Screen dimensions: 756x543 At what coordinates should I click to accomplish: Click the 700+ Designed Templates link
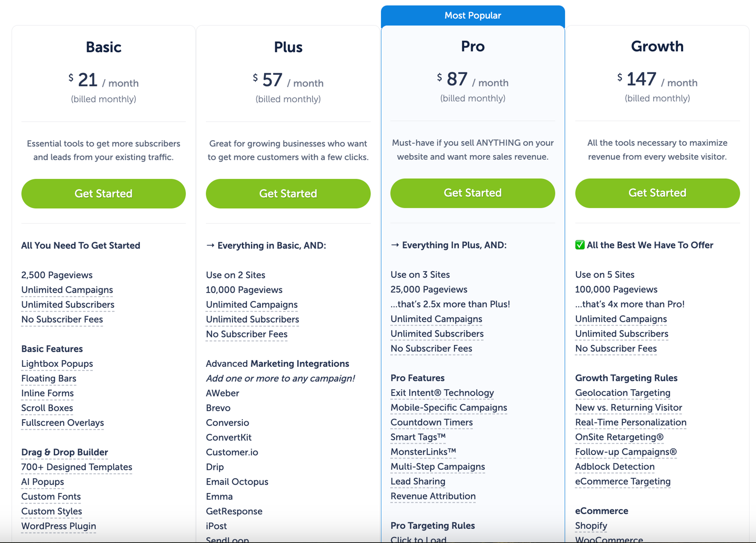(77, 467)
